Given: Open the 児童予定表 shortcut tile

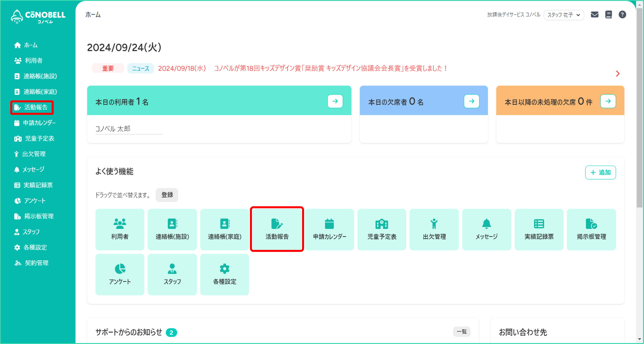Looking at the screenshot, I should pyautogui.click(x=382, y=229).
